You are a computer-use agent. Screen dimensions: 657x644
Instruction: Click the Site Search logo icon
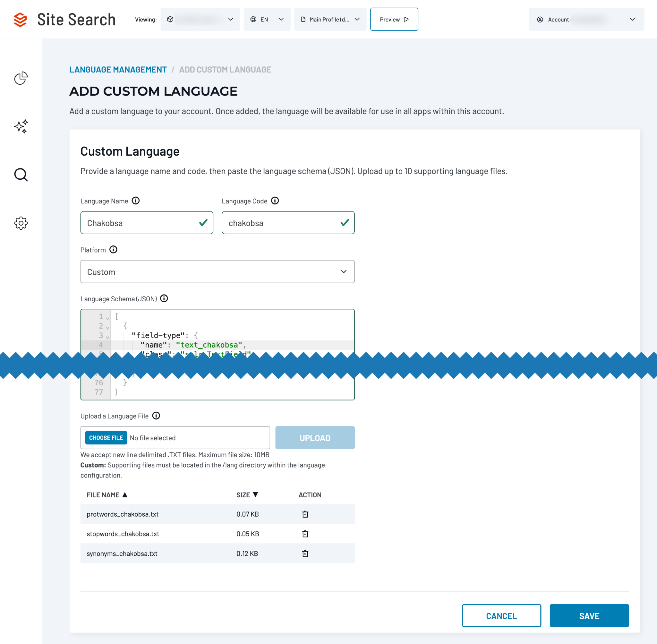(20, 20)
